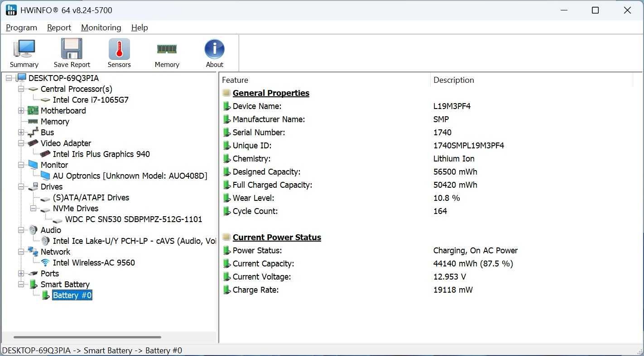The height and width of the screenshot is (356, 644).
Task: Open the Monitoring menu
Action: [x=101, y=28]
